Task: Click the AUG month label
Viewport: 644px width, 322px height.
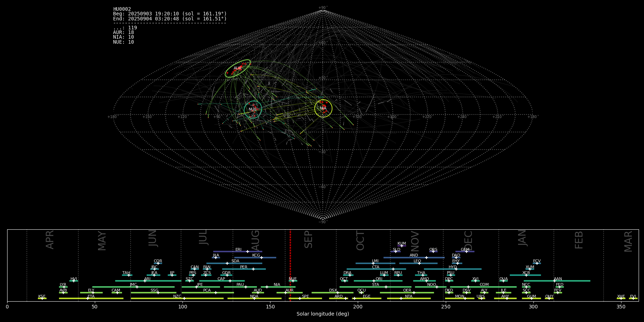Action: click(x=255, y=240)
